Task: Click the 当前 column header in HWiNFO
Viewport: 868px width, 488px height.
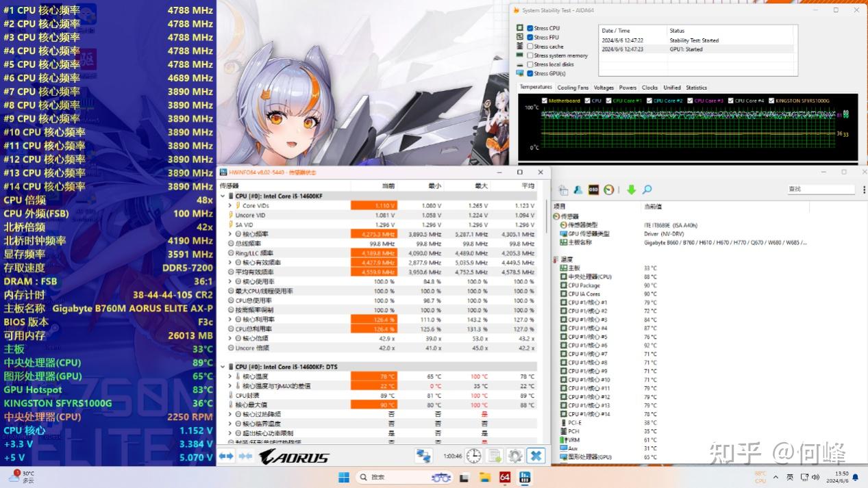Action: [x=388, y=186]
